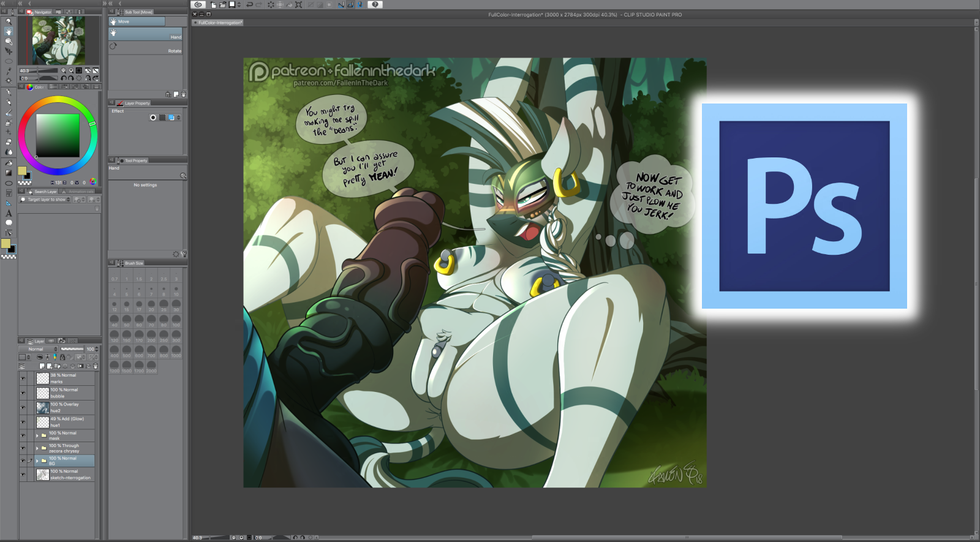Select the Move sub tool group
The image size is (980, 542).
tap(137, 21)
